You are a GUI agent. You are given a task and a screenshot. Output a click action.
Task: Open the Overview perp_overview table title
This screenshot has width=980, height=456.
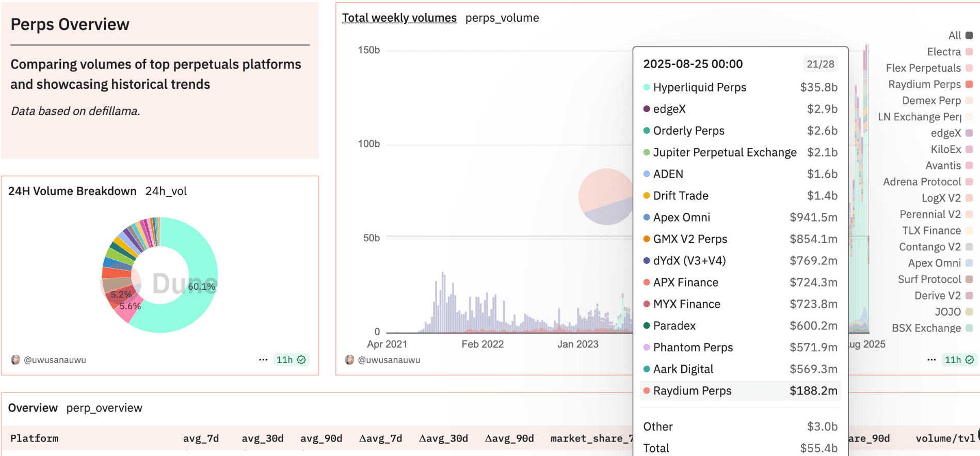coord(75,408)
